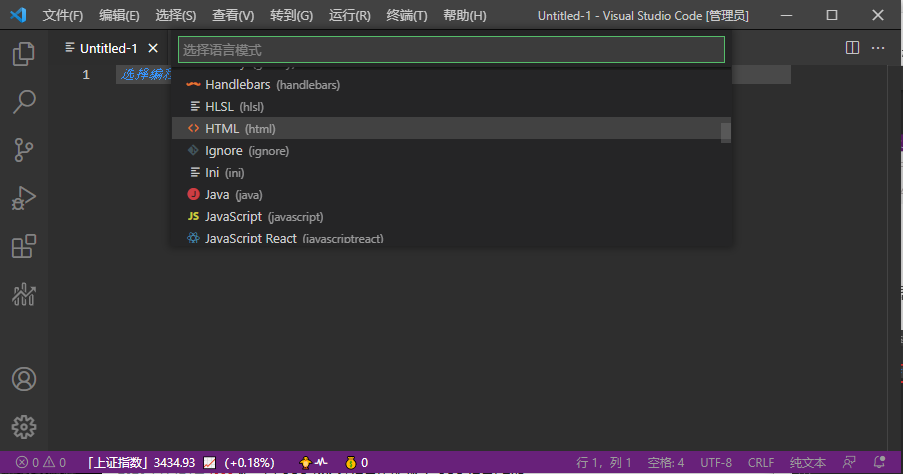Choose HTML from the language list
This screenshot has width=903, height=474.
(452, 128)
